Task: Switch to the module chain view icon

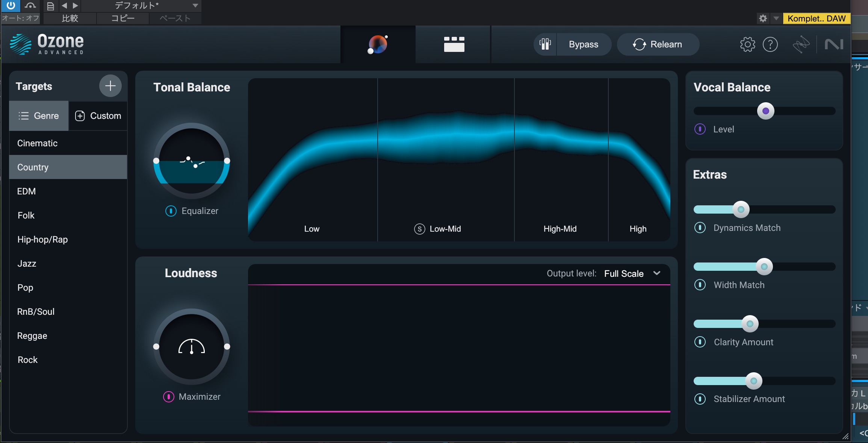Action: 454,44
